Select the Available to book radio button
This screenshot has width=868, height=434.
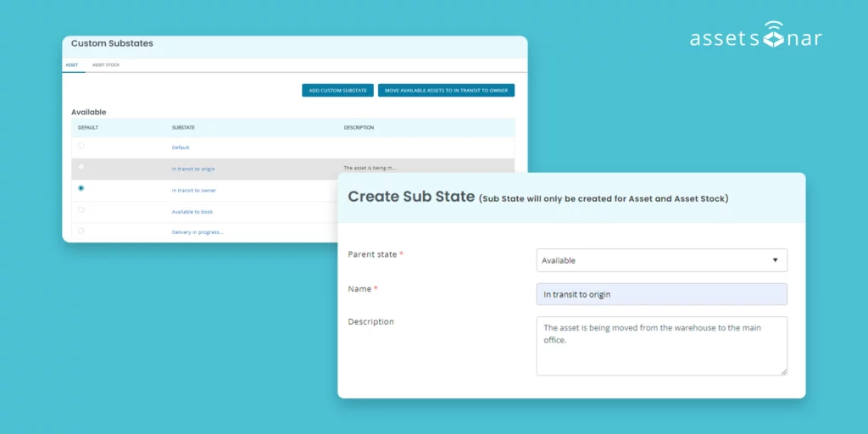pyautogui.click(x=81, y=209)
